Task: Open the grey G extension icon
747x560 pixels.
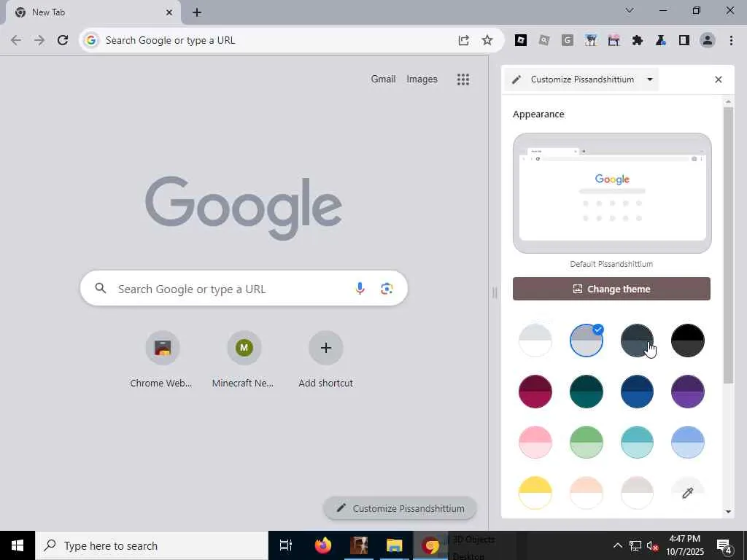Action: [567, 41]
